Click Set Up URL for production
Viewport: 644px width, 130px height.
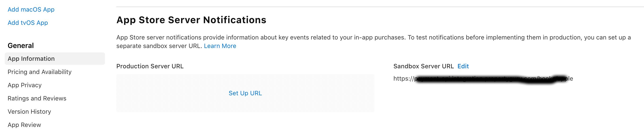click(x=245, y=93)
